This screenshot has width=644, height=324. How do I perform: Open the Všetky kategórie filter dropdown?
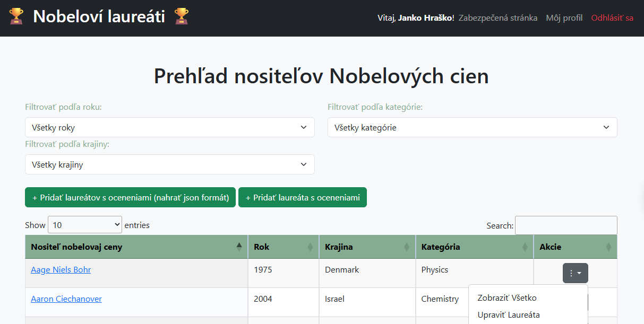(x=472, y=127)
